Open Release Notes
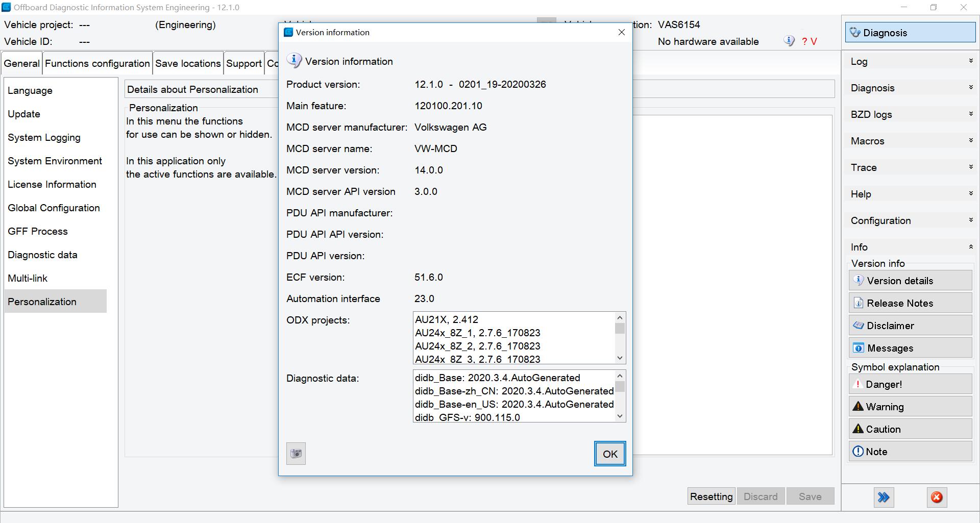The height and width of the screenshot is (523, 980). tap(911, 303)
